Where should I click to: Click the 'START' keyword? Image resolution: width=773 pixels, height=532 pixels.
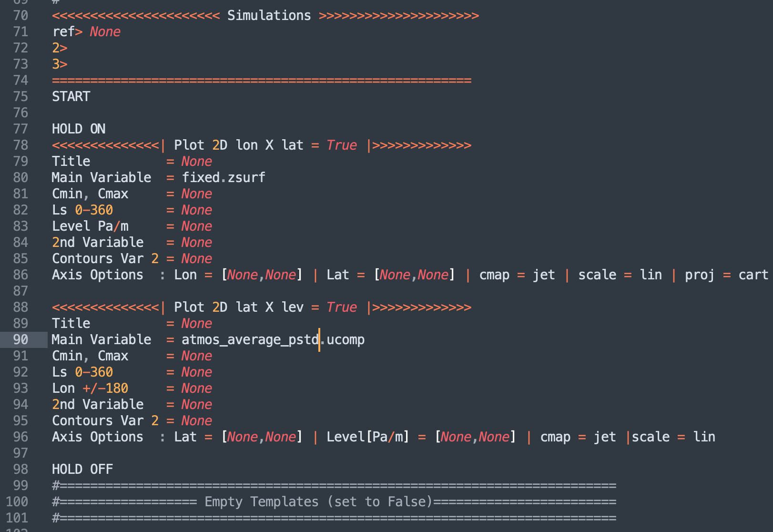click(71, 97)
